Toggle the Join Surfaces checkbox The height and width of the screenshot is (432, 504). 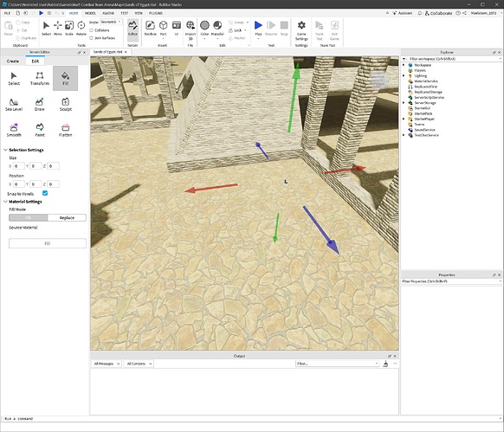click(x=91, y=38)
